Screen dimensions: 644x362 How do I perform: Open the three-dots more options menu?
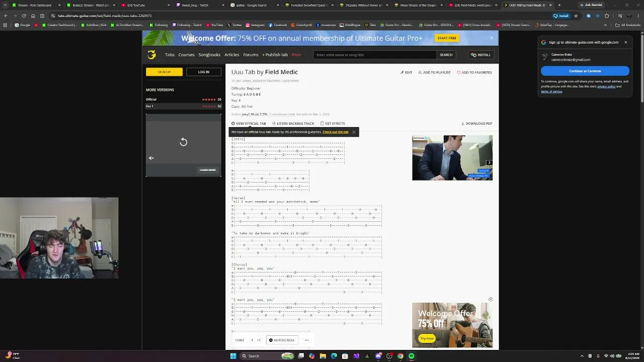click(x=306, y=340)
